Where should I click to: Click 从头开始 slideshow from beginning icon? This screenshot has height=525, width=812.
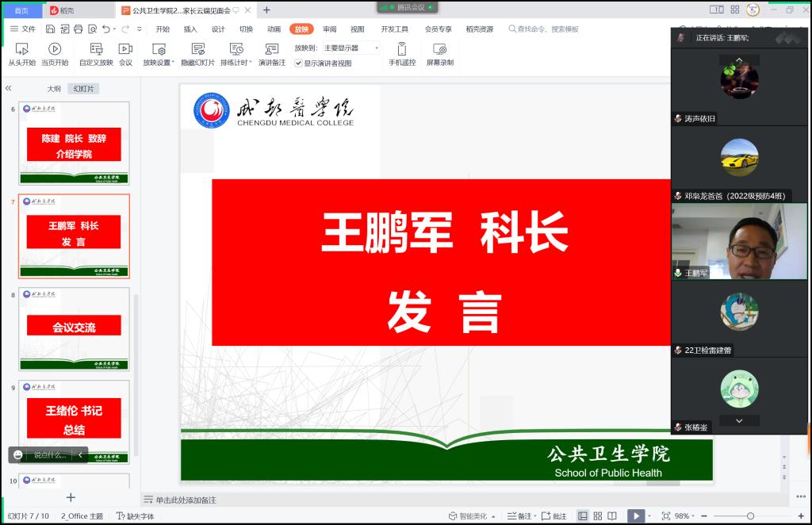22,50
